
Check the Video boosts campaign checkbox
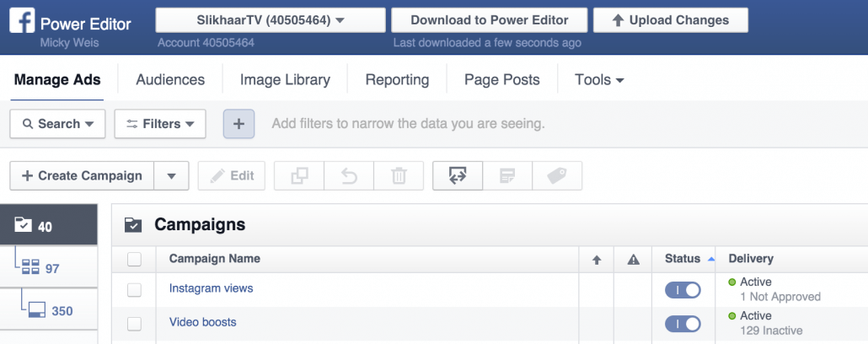(x=134, y=324)
